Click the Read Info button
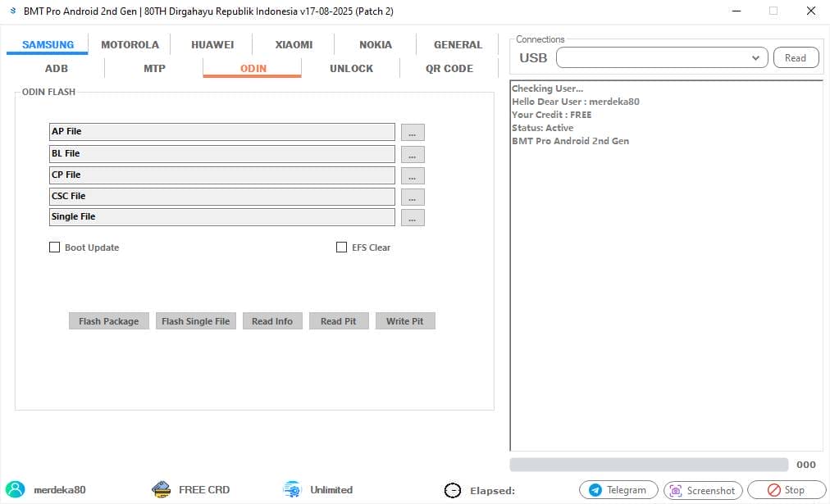The width and height of the screenshot is (830, 504). [272, 321]
